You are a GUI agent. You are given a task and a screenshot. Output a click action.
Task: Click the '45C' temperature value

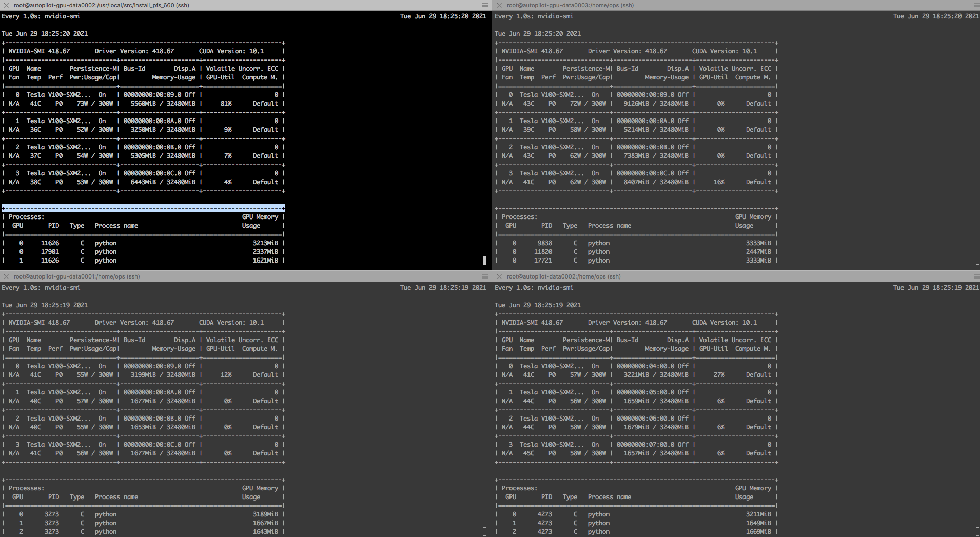pyautogui.click(x=528, y=453)
